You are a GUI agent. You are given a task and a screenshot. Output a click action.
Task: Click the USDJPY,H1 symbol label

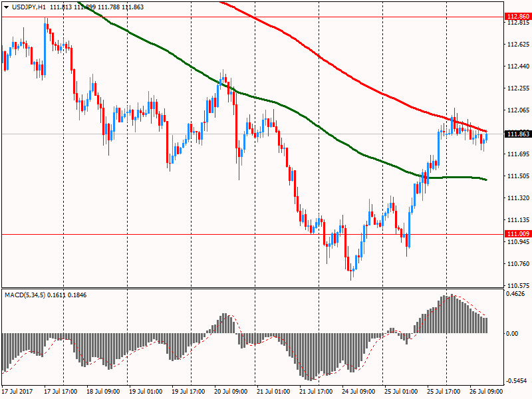[x=29, y=7]
